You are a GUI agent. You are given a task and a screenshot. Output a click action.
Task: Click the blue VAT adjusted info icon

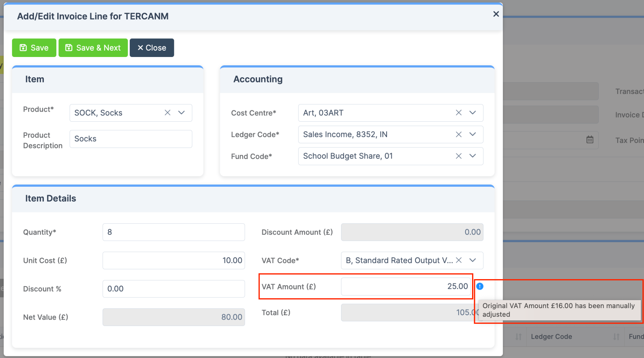click(480, 286)
